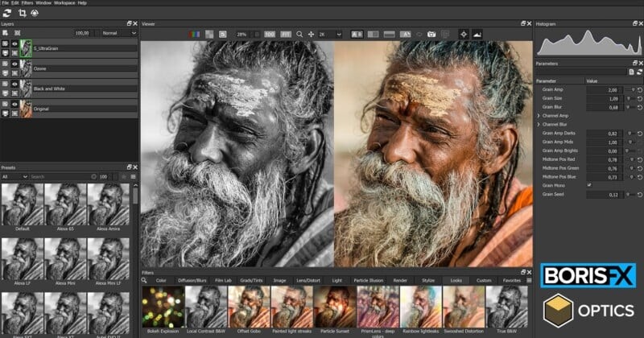Click the Grain Size value field
644x338 pixels.
tap(605, 98)
